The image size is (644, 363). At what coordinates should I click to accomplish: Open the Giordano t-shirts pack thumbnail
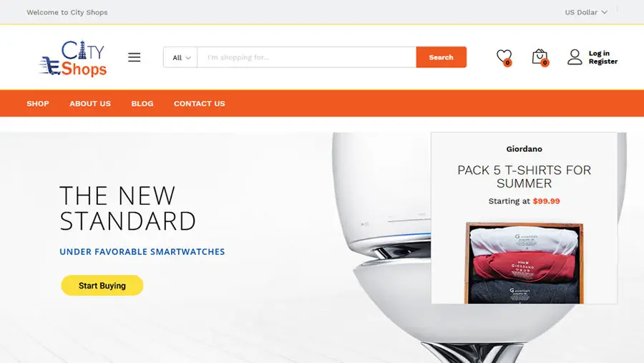pyautogui.click(x=524, y=263)
